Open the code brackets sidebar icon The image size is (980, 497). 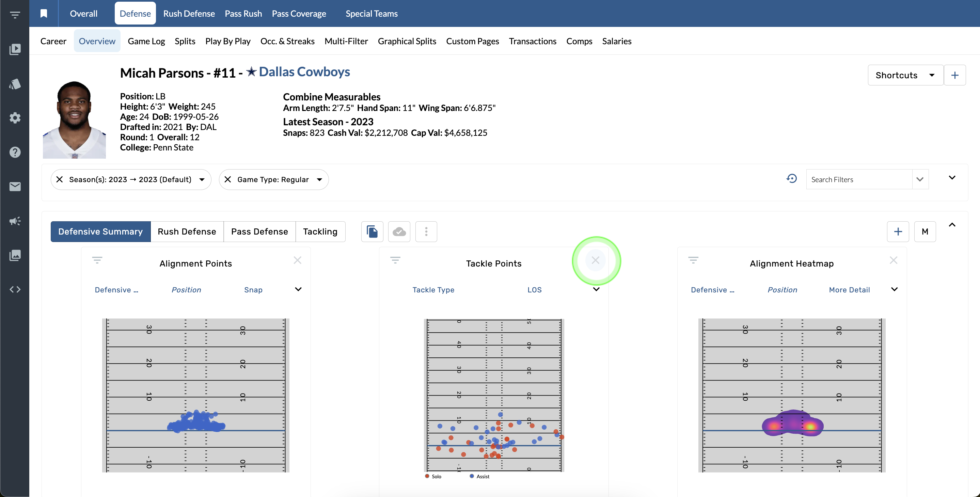tap(15, 289)
